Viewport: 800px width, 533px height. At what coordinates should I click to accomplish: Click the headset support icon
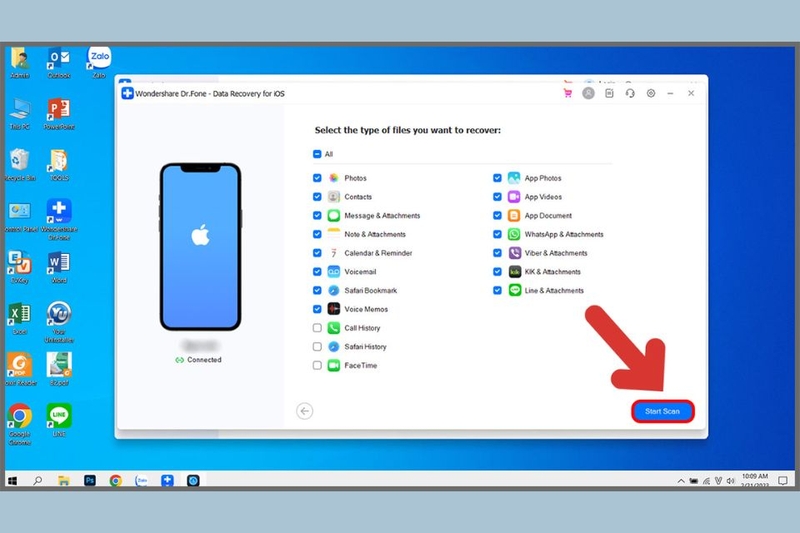point(630,93)
